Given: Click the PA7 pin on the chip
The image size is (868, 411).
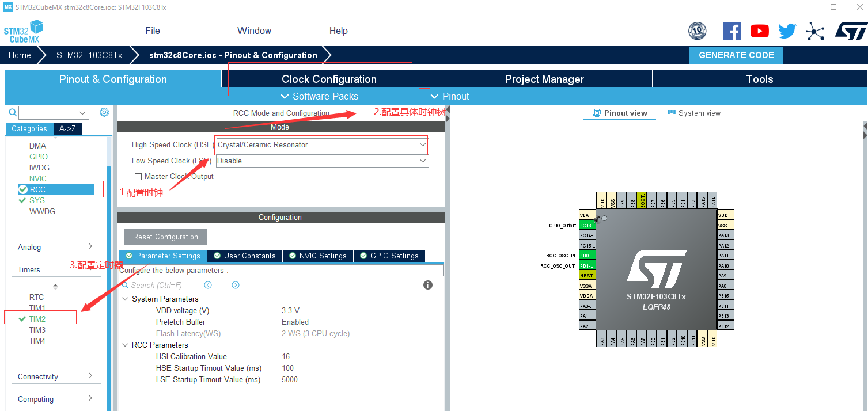Looking at the screenshot, I should (643, 338).
